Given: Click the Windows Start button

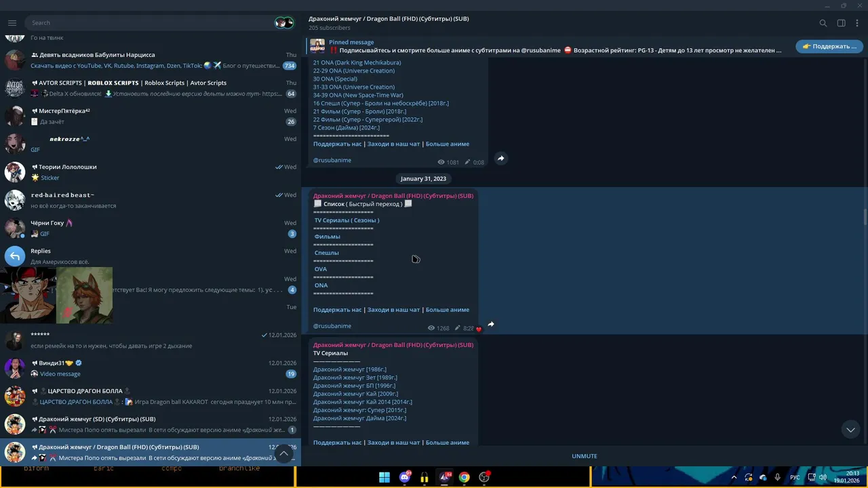Looking at the screenshot, I should coord(384,477).
